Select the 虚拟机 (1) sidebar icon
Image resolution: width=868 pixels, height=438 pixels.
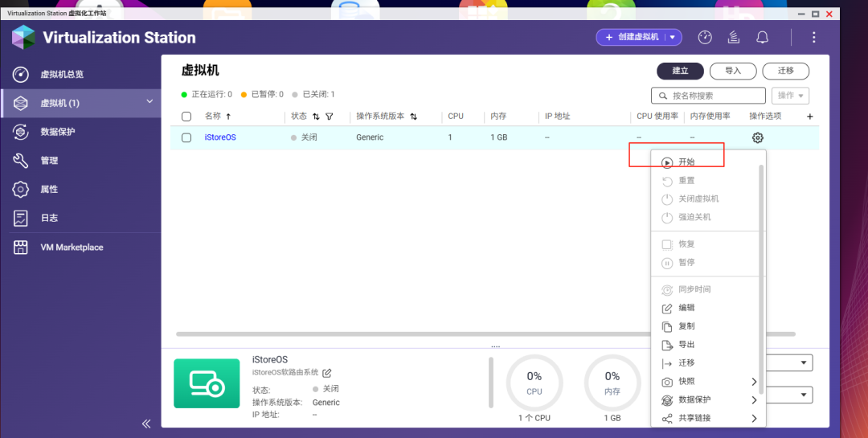tap(20, 103)
